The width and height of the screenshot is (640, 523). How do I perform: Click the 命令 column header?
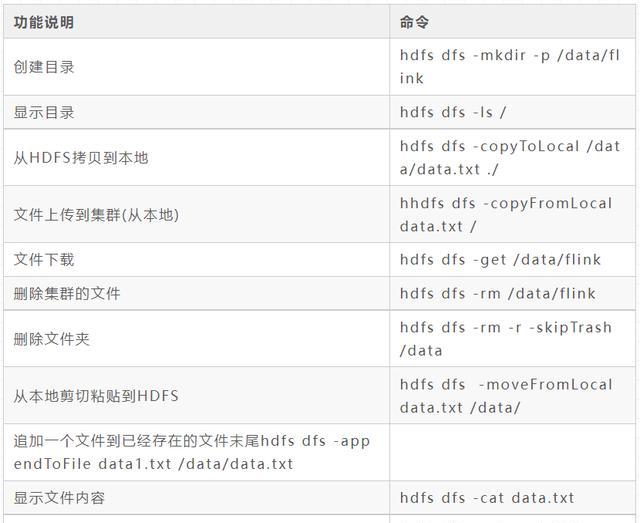click(x=414, y=22)
